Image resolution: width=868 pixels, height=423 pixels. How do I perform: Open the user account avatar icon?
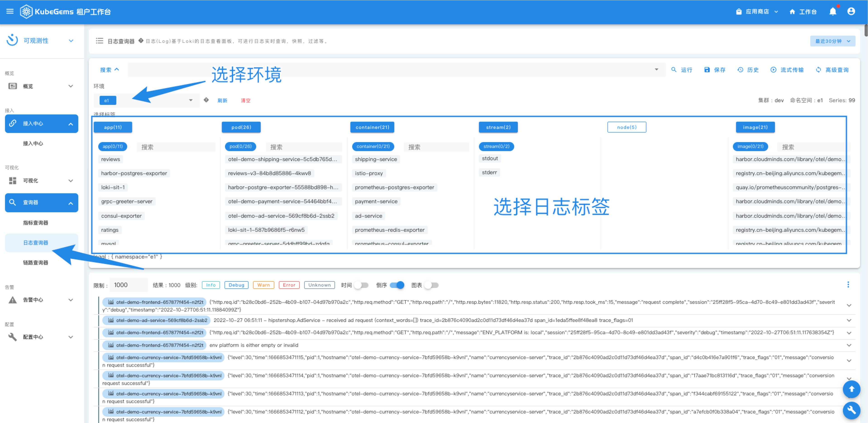click(851, 12)
